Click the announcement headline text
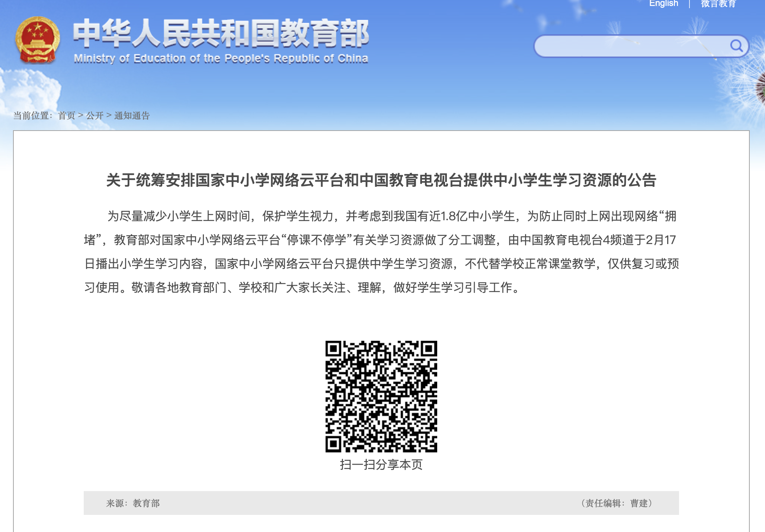 point(381,180)
